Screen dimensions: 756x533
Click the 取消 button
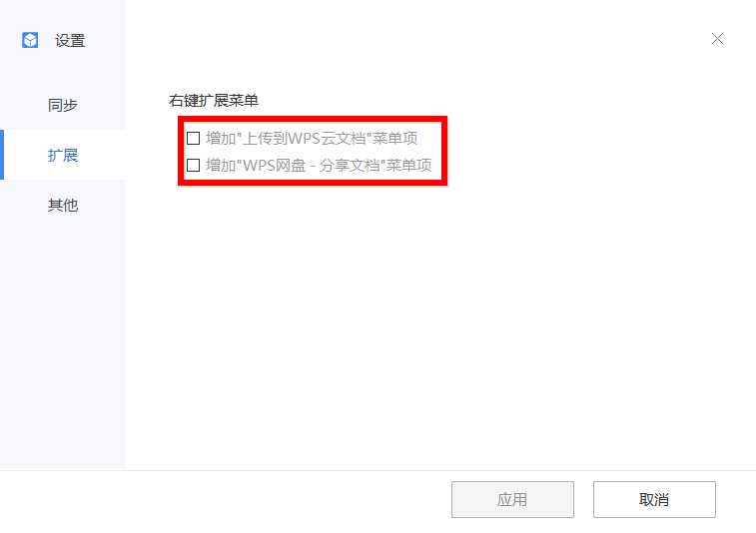(x=654, y=499)
